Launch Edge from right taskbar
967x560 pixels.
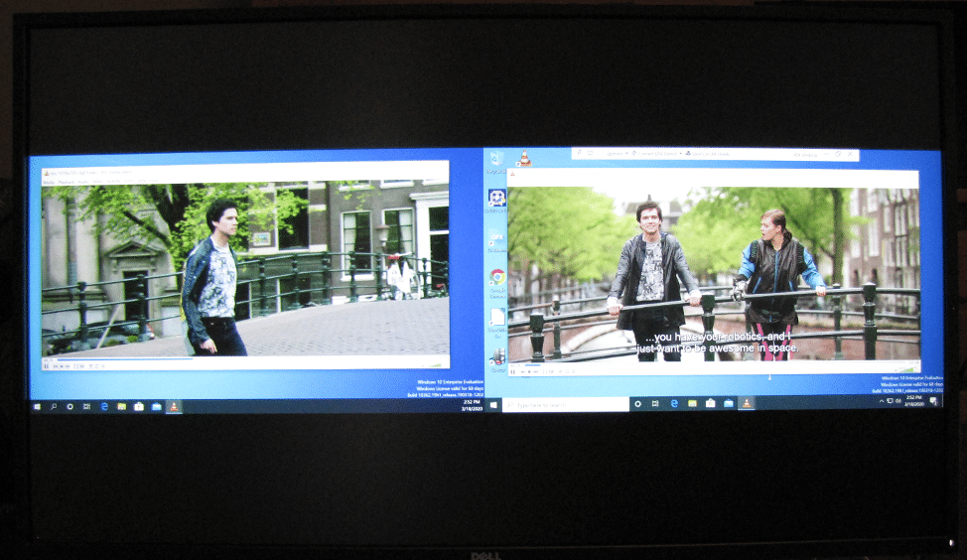(x=674, y=403)
